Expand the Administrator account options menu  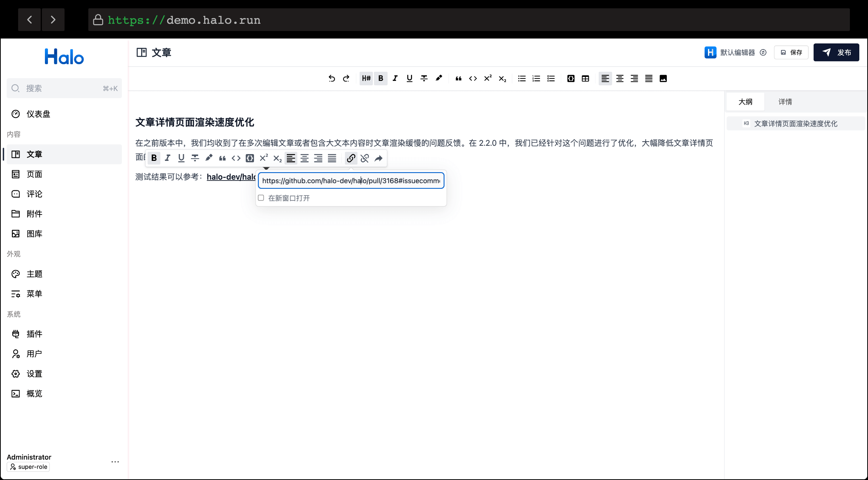115,461
